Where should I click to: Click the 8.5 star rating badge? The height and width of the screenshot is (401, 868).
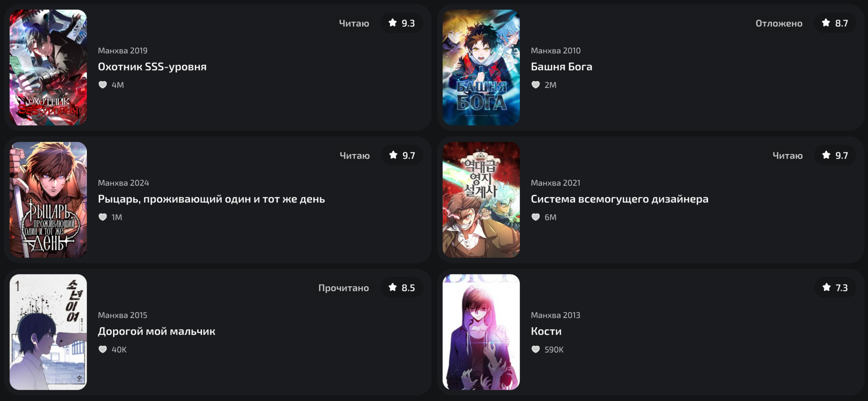tap(401, 288)
